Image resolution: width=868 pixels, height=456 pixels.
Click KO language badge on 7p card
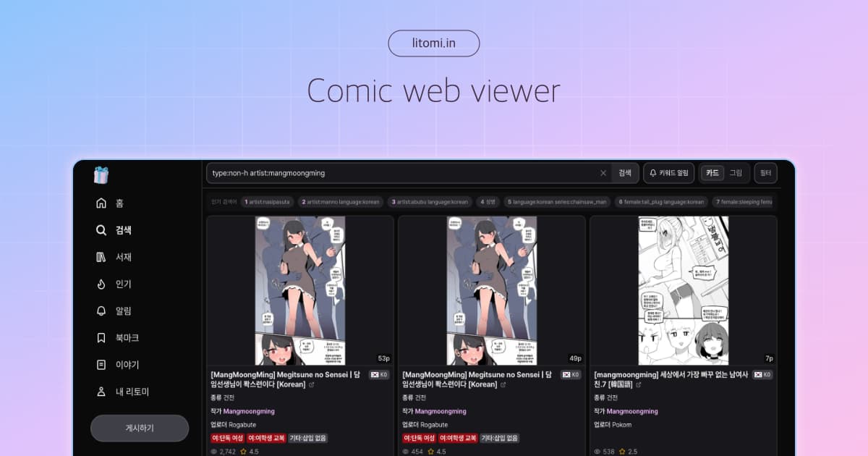pyautogui.click(x=762, y=375)
